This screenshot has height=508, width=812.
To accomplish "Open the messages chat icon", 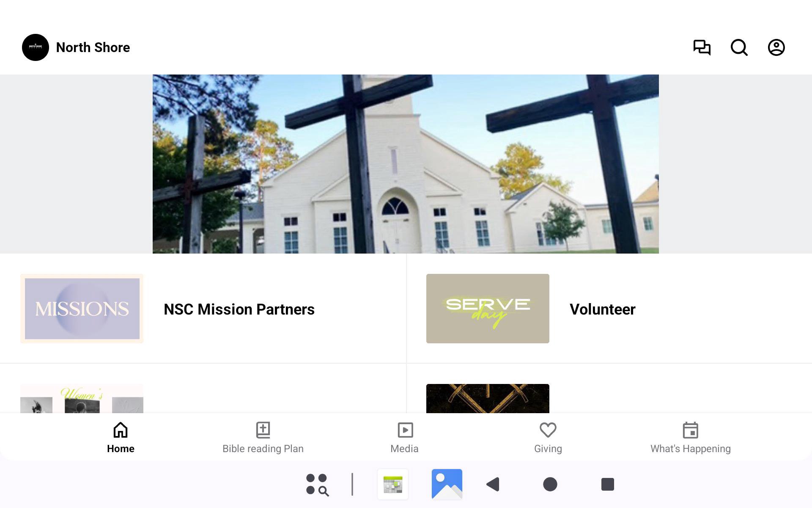I will pyautogui.click(x=702, y=47).
